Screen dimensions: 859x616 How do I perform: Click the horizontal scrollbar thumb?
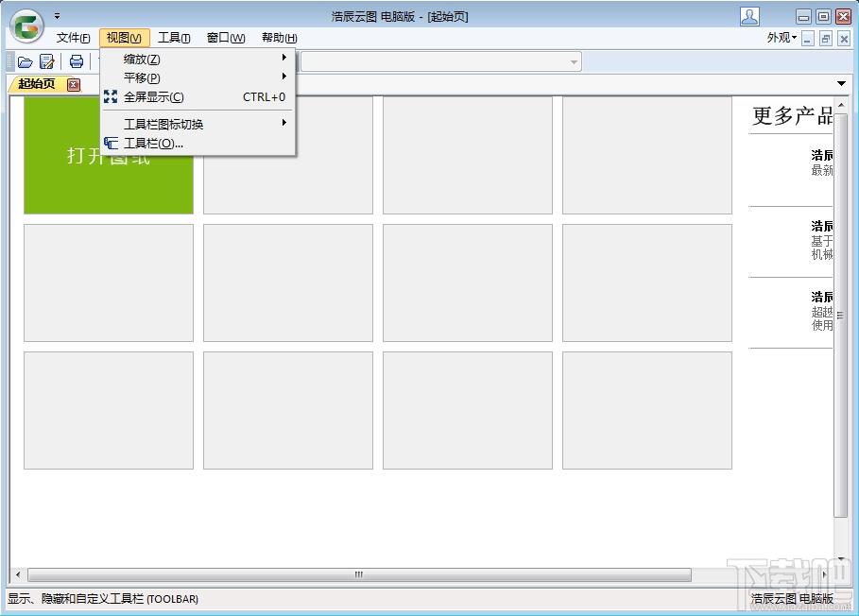pyautogui.click(x=359, y=574)
